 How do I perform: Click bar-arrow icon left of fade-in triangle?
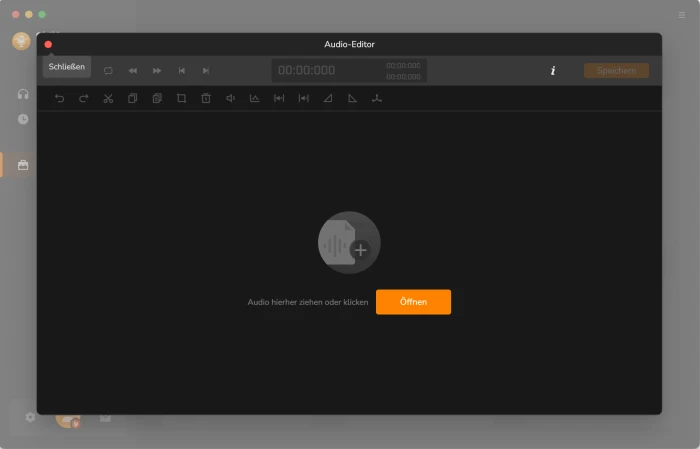[x=304, y=98]
